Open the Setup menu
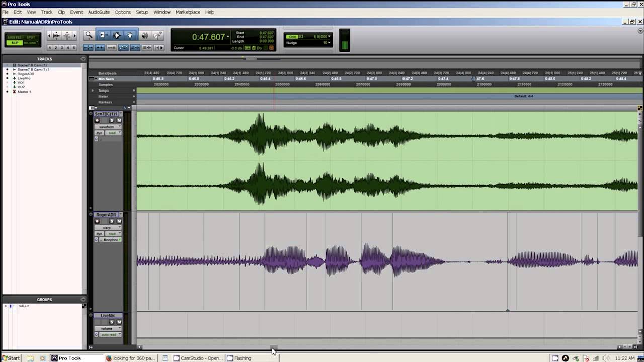 (x=142, y=12)
